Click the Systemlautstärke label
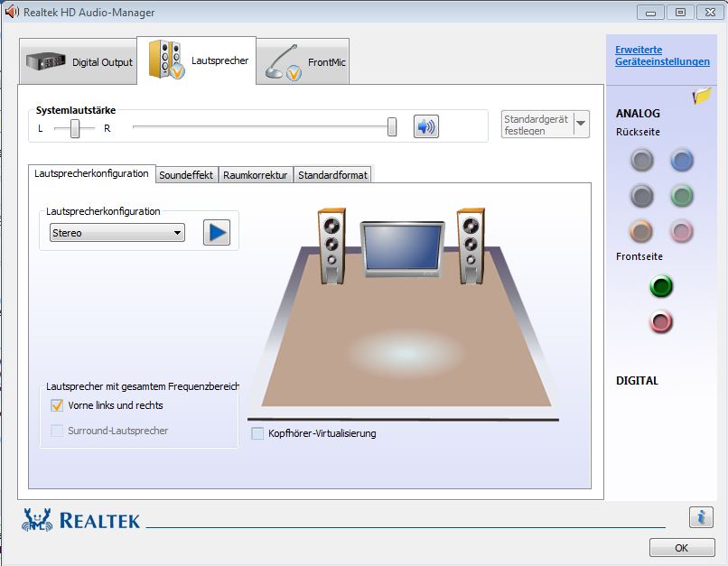 point(76,110)
